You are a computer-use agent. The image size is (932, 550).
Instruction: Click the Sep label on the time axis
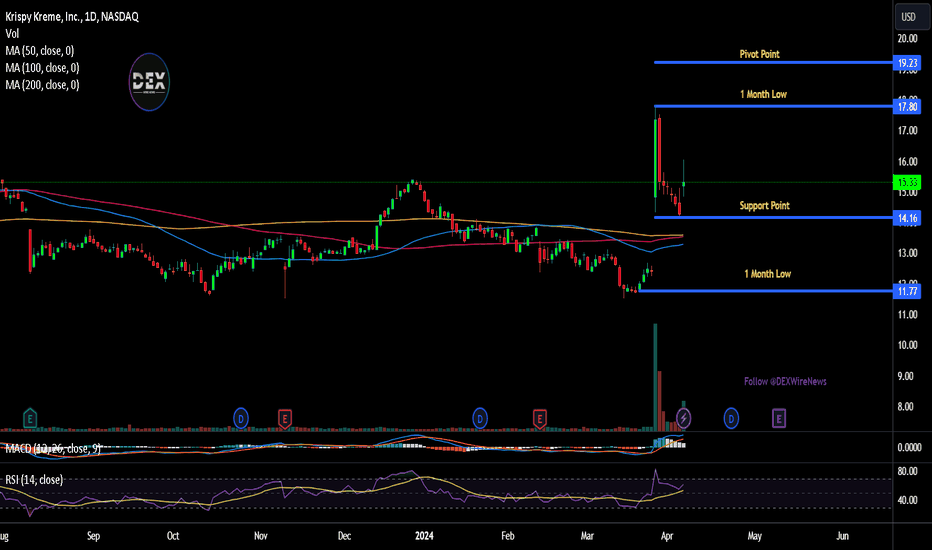pyautogui.click(x=93, y=536)
